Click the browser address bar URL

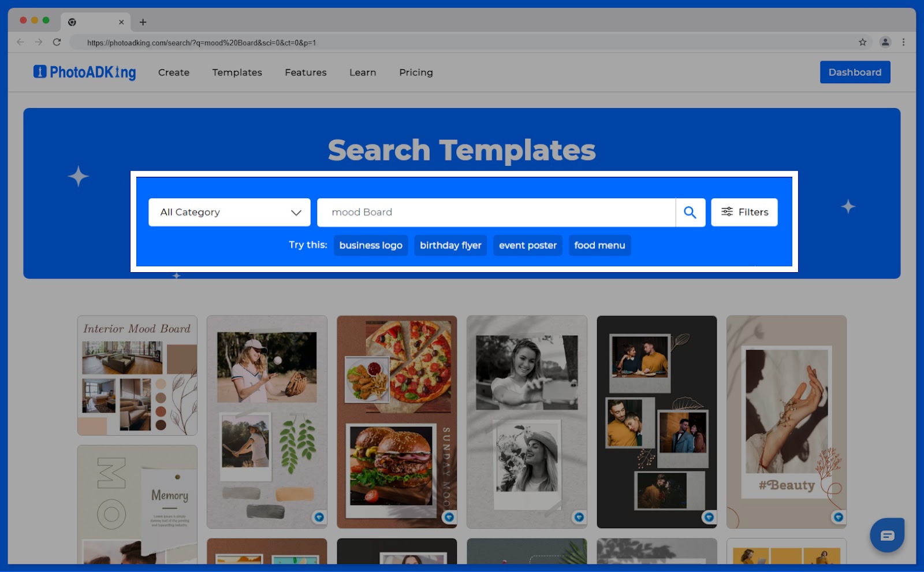coord(202,43)
